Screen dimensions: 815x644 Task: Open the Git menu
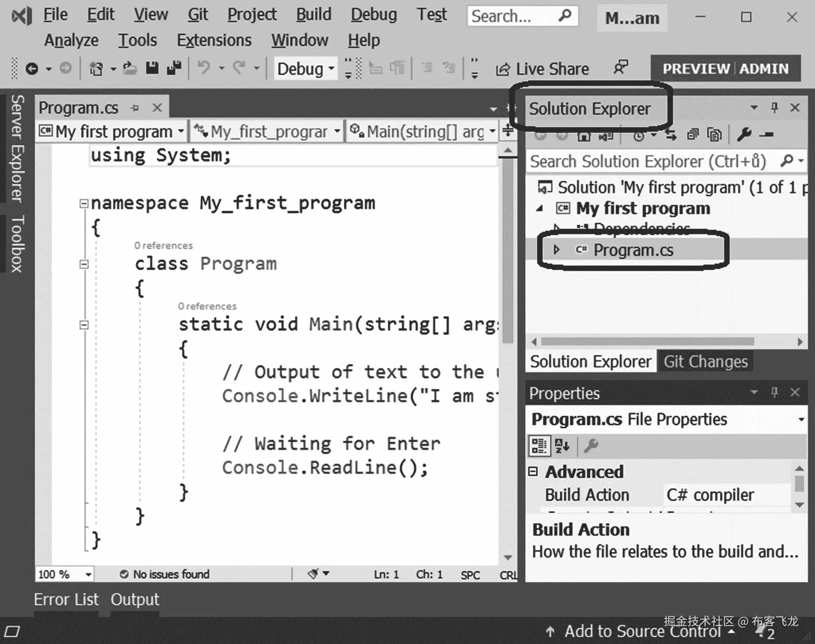point(197,14)
